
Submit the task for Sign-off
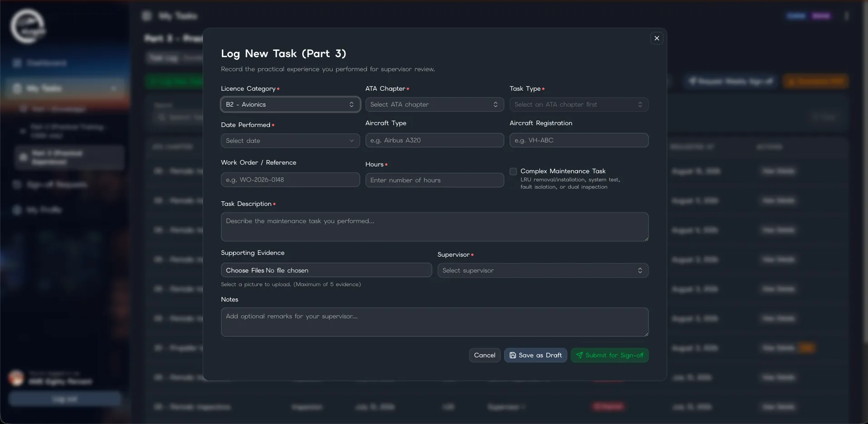click(609, 355)
